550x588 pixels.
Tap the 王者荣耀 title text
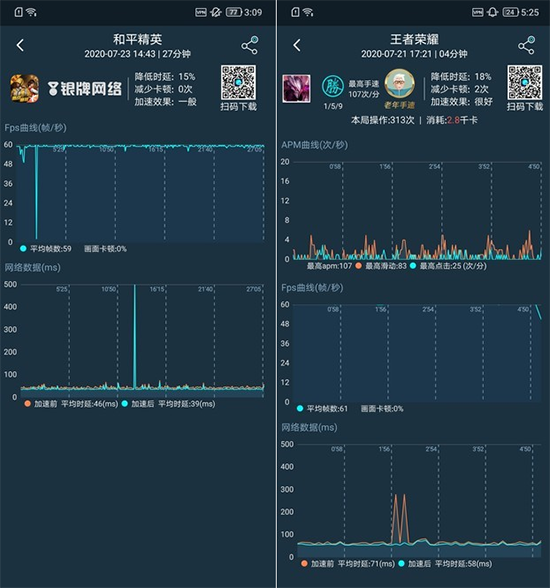tap(414, 39)
